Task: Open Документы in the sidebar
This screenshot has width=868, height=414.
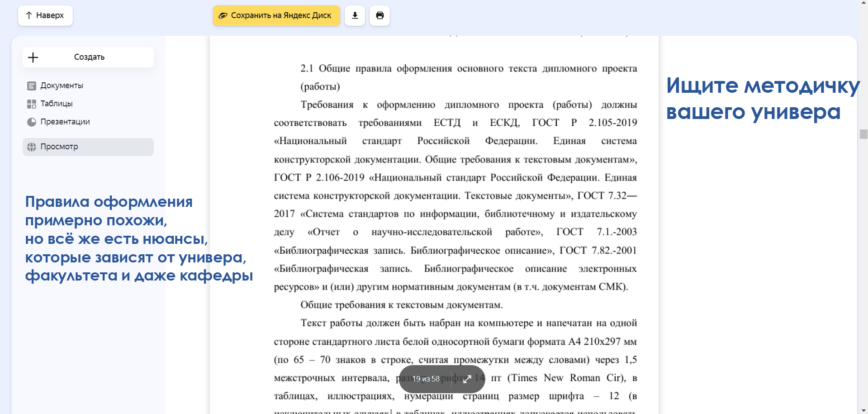Action: click(55, 86)
